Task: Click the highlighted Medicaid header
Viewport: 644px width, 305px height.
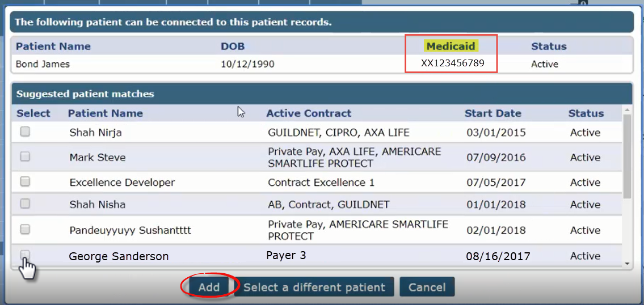Action: click(451, 46)
